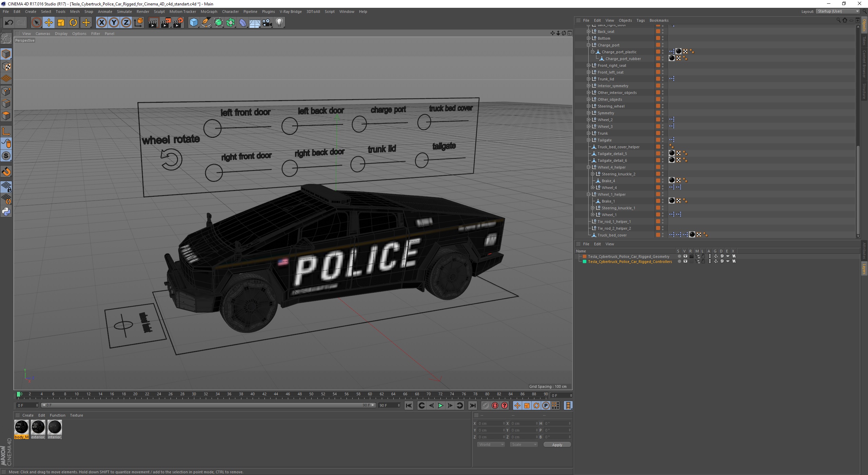Toggle the coordinate system icon

click(139, 22)
